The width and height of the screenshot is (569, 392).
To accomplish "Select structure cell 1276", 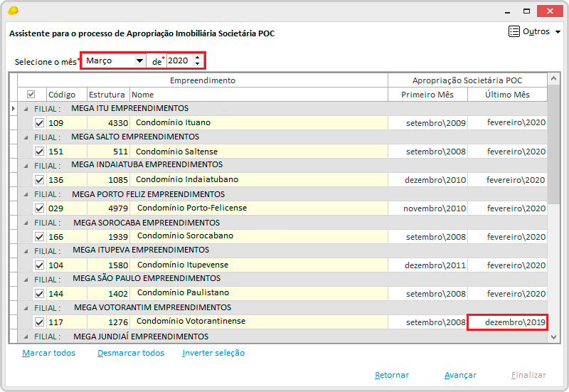I will pos(108,322).
